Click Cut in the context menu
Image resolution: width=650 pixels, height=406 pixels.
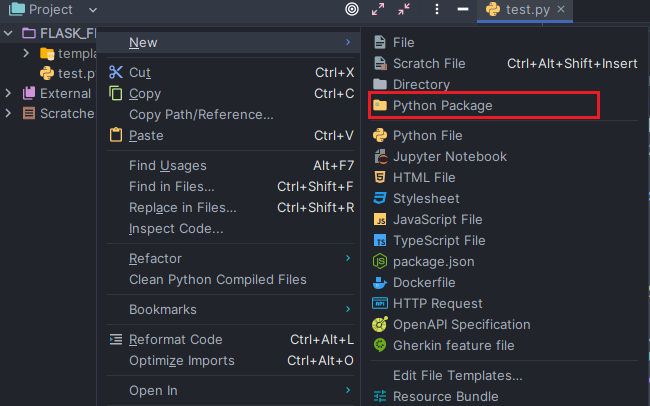(x=140, y=72)
